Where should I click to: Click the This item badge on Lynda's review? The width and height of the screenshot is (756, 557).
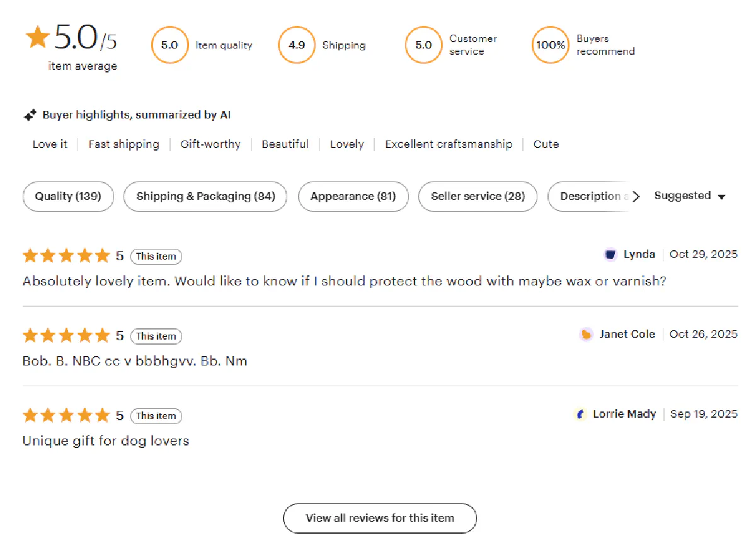tap(156, 256)
